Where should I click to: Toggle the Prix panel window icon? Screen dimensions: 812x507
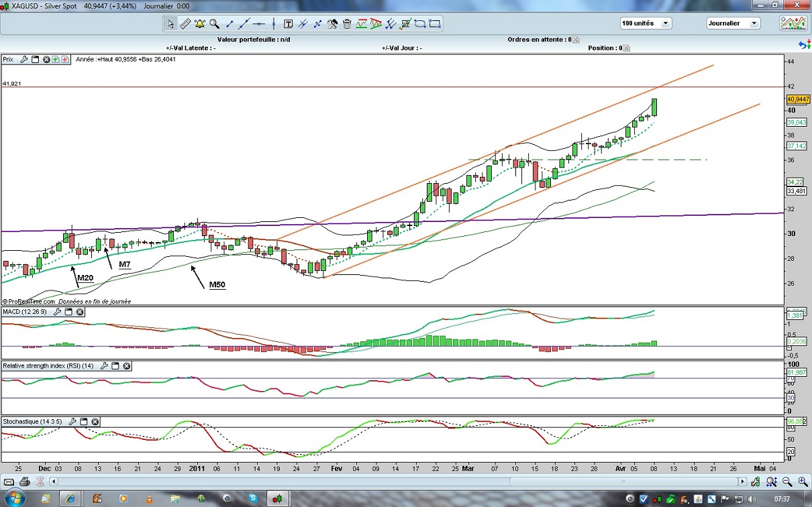pyautogui.click(x=36, y=59)
